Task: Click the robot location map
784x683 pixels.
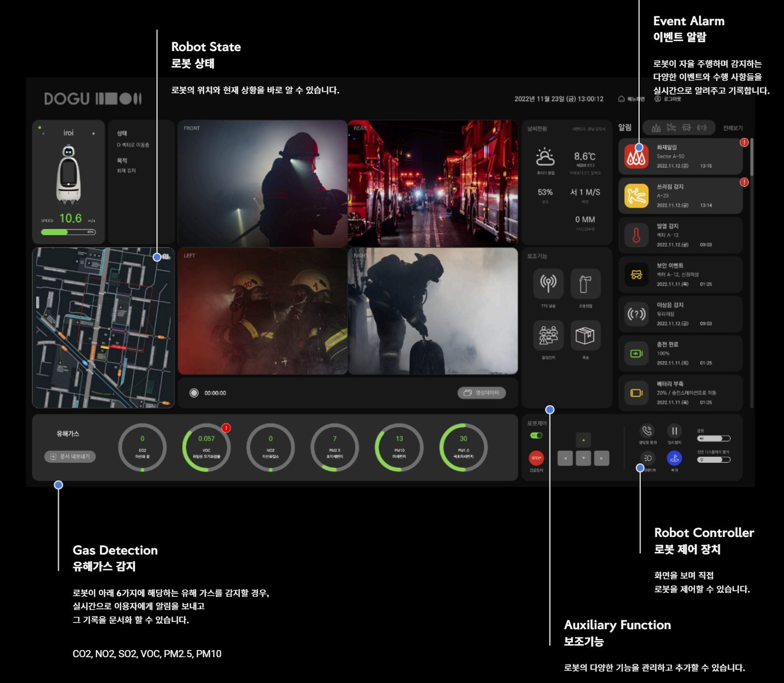Action: (103, 328)
